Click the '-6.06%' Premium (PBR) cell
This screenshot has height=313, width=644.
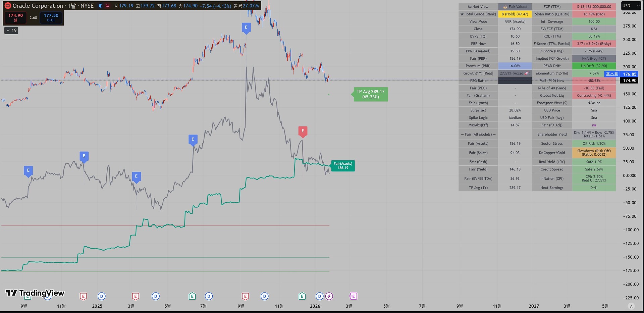[x=515, y=66]
